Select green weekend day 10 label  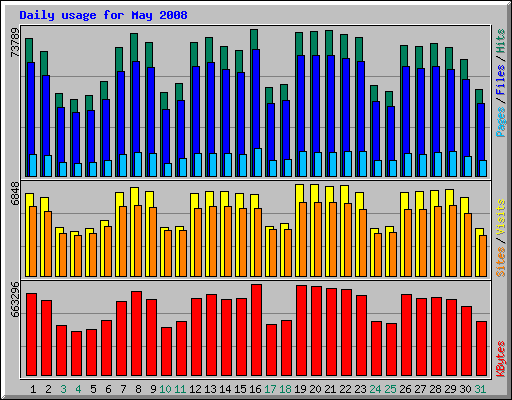click(x=165, y=389)
